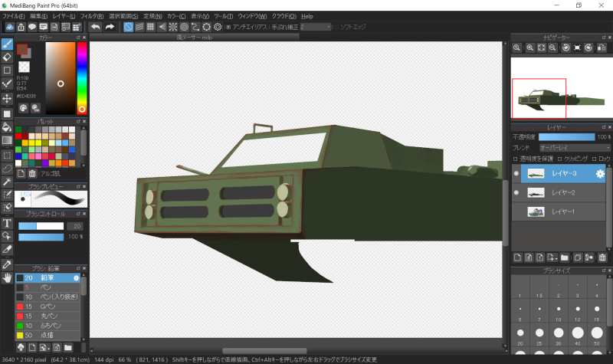
Task: Toggle the アンチエイリアス checkbox
Action: click(228, 27)
